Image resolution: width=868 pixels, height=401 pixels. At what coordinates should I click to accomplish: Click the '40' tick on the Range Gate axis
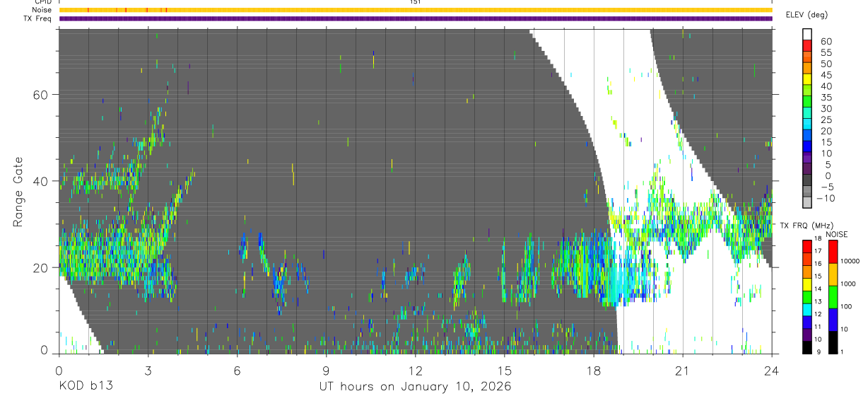coord(42,181)
